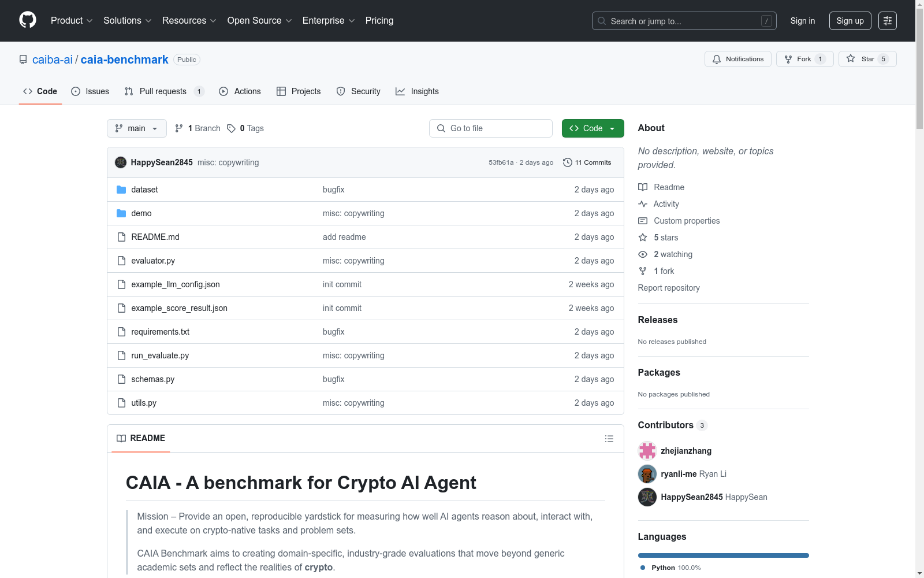Open example_llm_config.json file
The width and height of the screenshot is (924, 578).
[176, 284]
